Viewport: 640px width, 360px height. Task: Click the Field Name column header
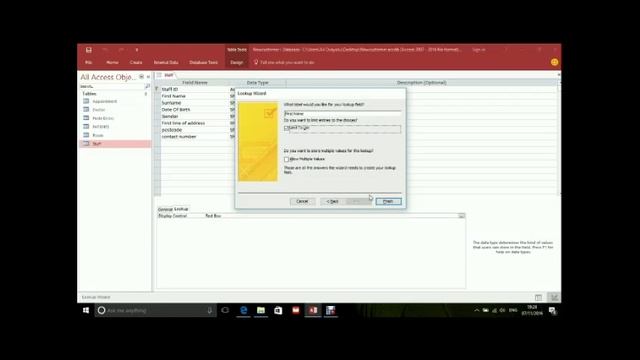195,82
